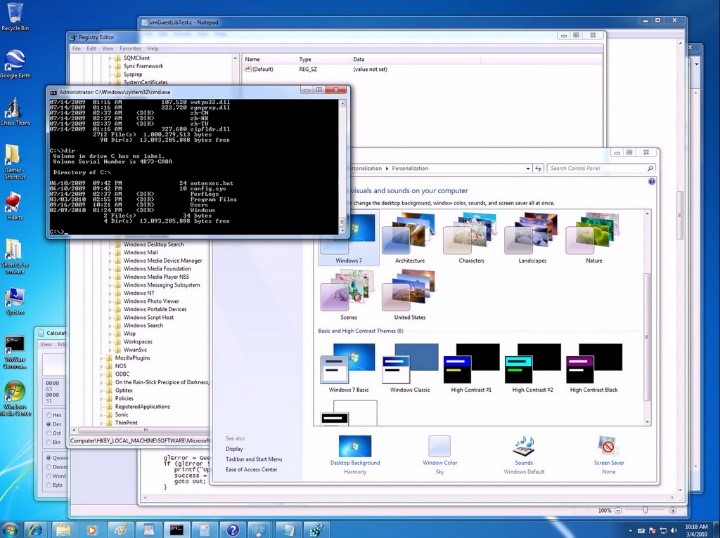Select the High Contrast Black theme
The width and height of the screenshot is (720, 538).
(594, 368)
